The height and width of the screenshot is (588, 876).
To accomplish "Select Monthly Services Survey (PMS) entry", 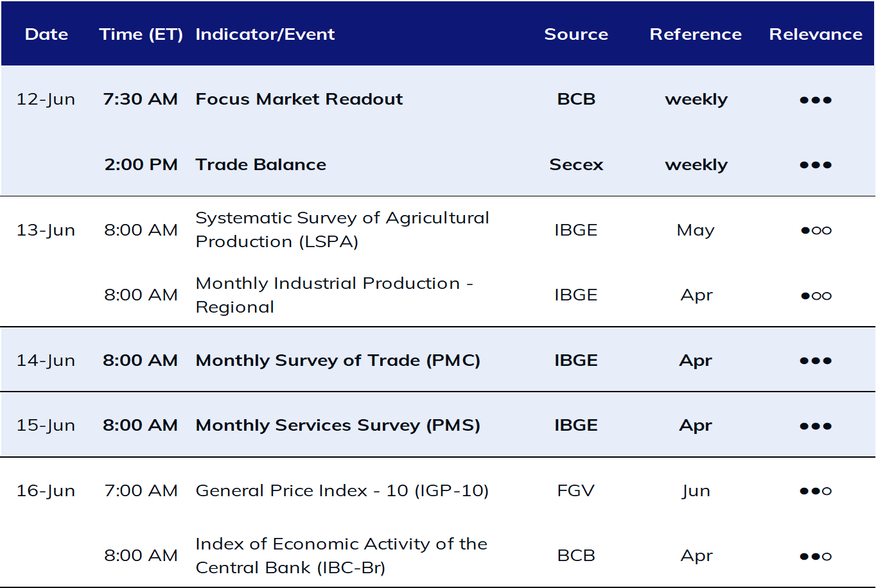I will (338, 425).
